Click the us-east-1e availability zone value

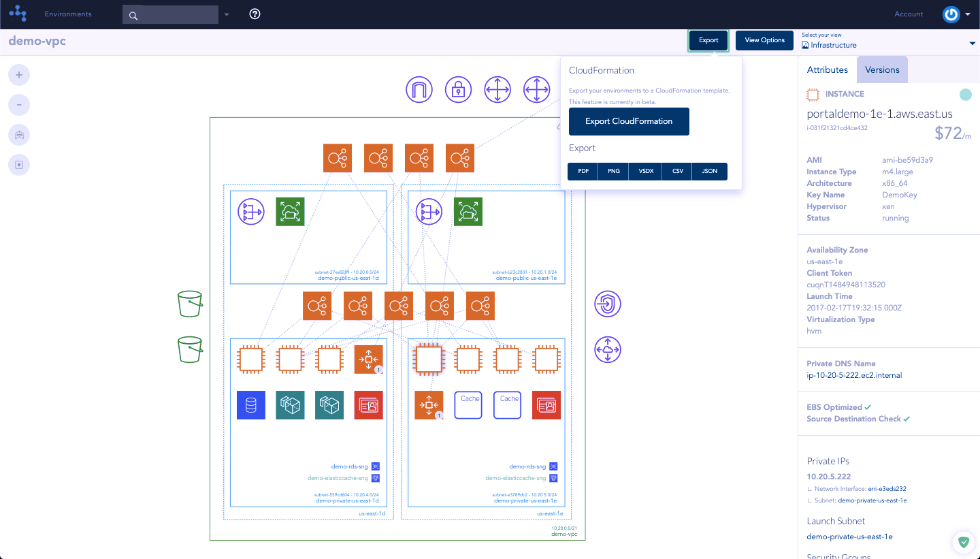tap(825, 262)
